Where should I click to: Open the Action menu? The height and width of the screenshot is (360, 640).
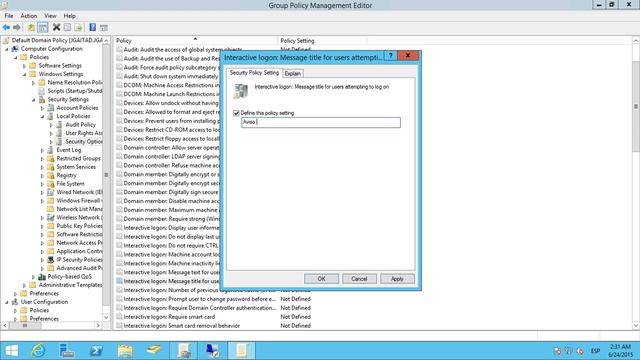29,16
